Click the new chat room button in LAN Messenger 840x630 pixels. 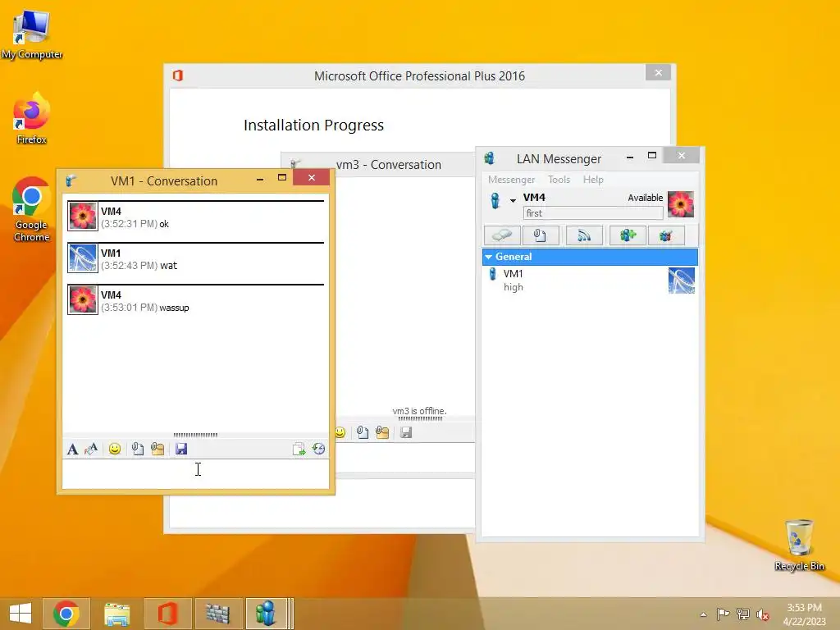coord(628,235)
